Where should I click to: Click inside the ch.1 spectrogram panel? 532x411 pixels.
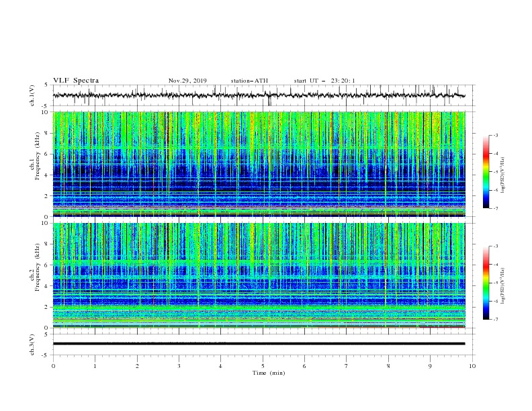click(x=259, y=164)
